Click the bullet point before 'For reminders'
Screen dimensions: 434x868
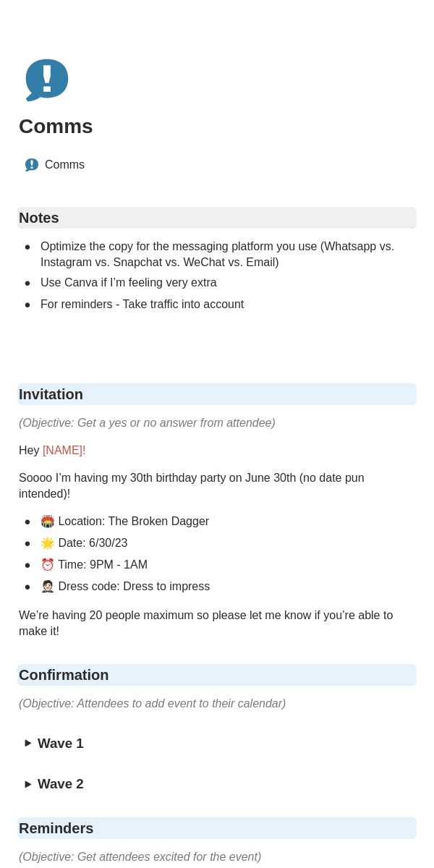point(27,305)
